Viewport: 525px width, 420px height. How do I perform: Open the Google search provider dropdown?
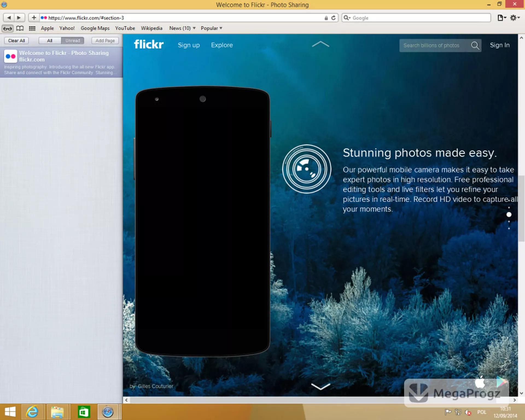tap(347, 18)
